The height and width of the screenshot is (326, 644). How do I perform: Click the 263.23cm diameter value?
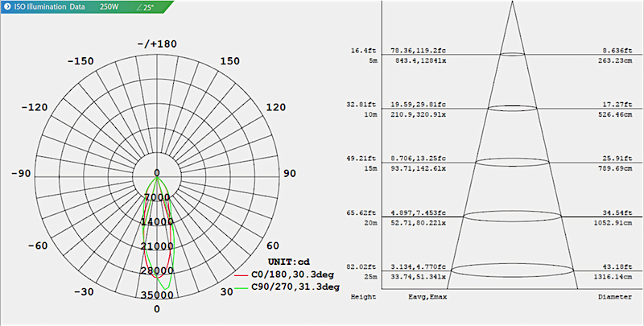pos(615,60)
